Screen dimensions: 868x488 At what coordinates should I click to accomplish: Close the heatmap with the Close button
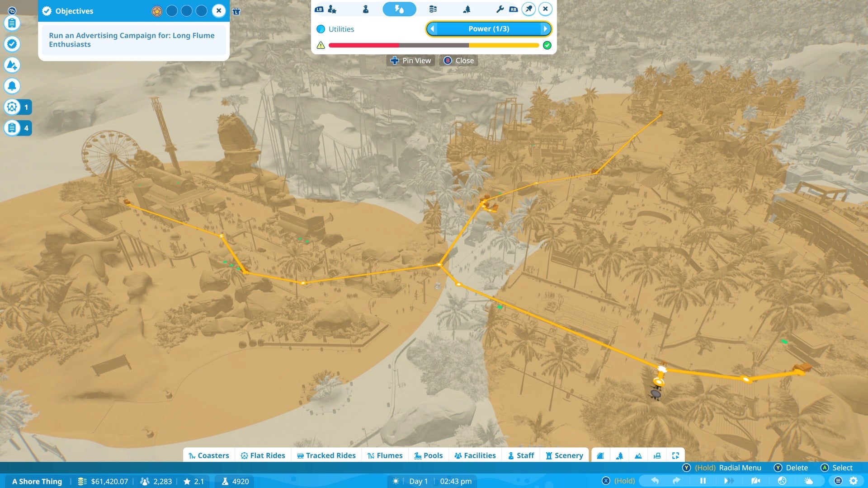(x=458, y=60)
